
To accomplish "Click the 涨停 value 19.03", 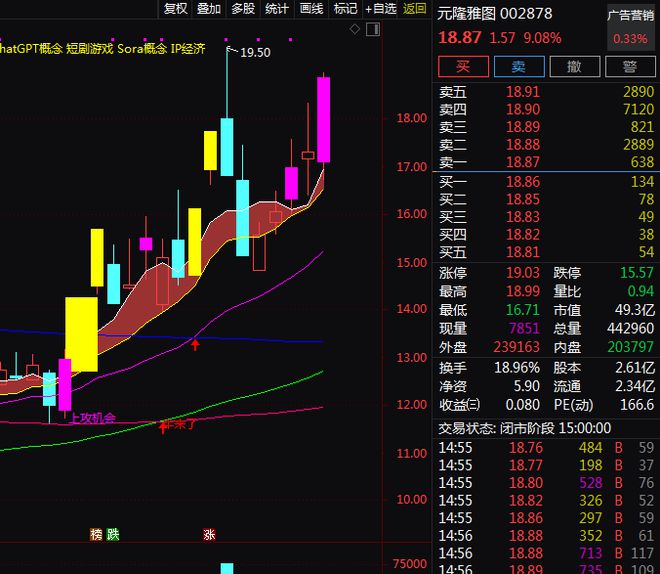I will tap(523, 273).
